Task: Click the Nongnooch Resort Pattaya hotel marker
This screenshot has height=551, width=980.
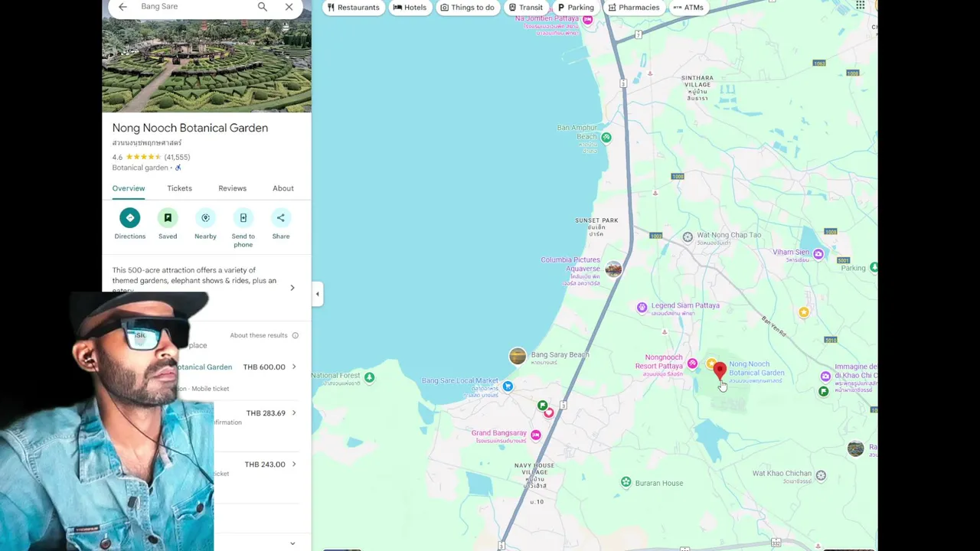Action: click(x=692, y=364)
